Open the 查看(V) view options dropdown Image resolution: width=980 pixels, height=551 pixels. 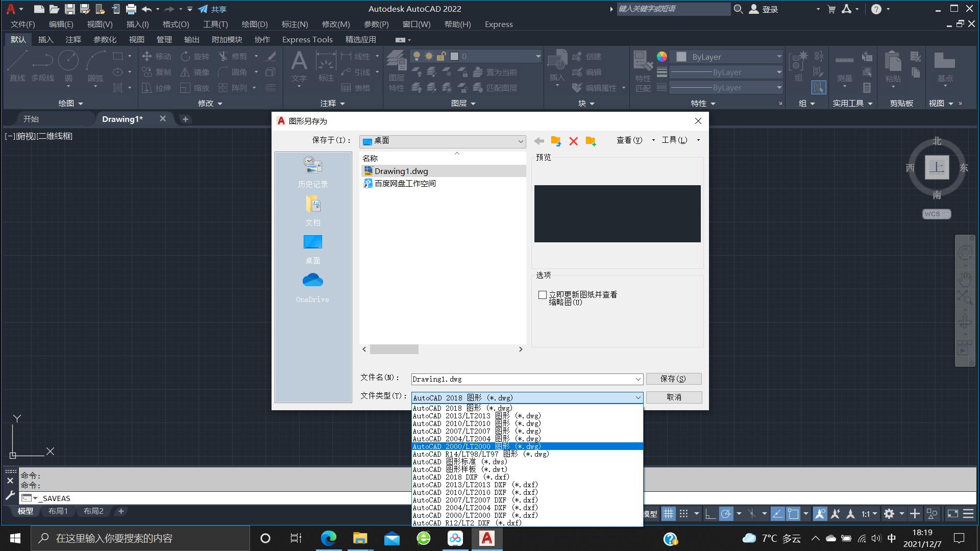coord(633,140)
